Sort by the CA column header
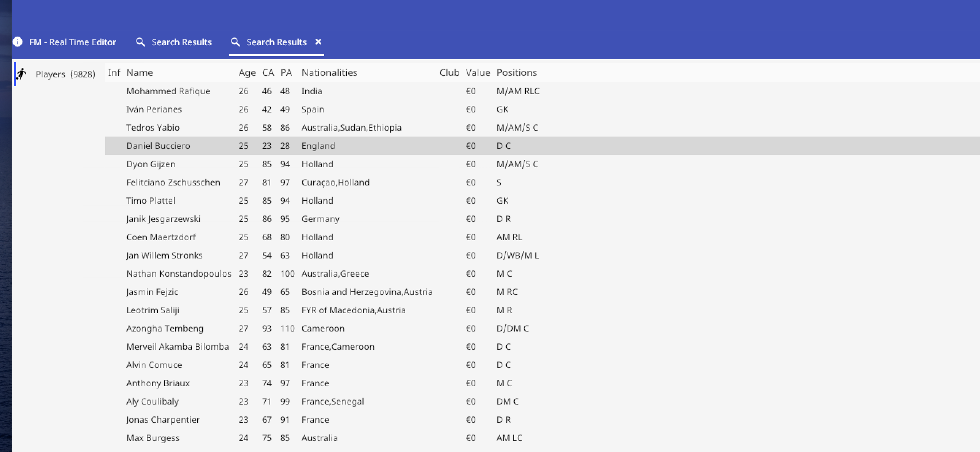Image resolution: width=980 pixels, height=452 pixels. [x=268, y=73]
